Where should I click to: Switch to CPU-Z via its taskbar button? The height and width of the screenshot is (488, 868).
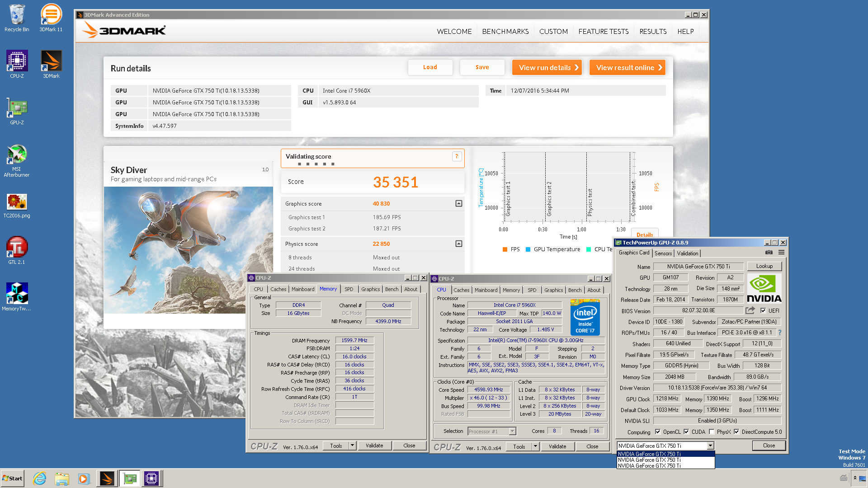(x=151, y=479)
